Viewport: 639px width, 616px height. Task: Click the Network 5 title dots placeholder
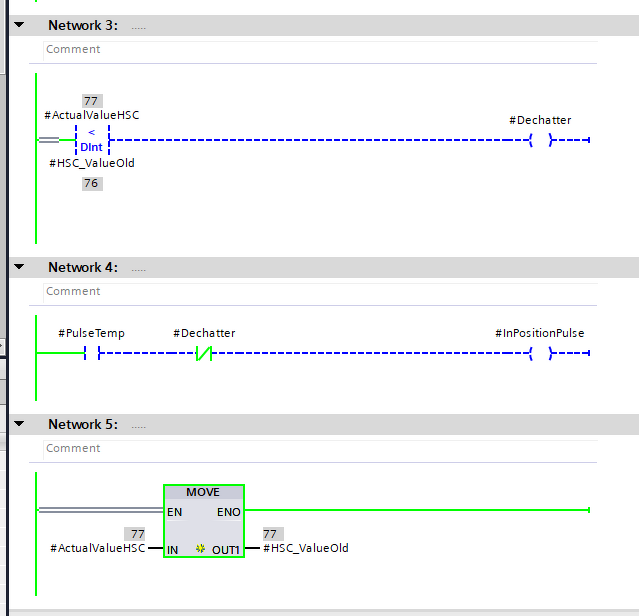click(139, 427)
